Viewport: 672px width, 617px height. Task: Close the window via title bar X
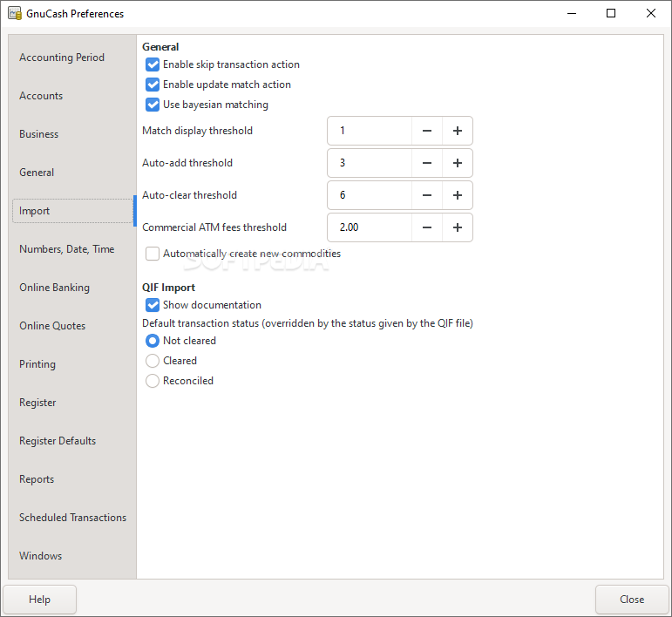tap(651, 13)
